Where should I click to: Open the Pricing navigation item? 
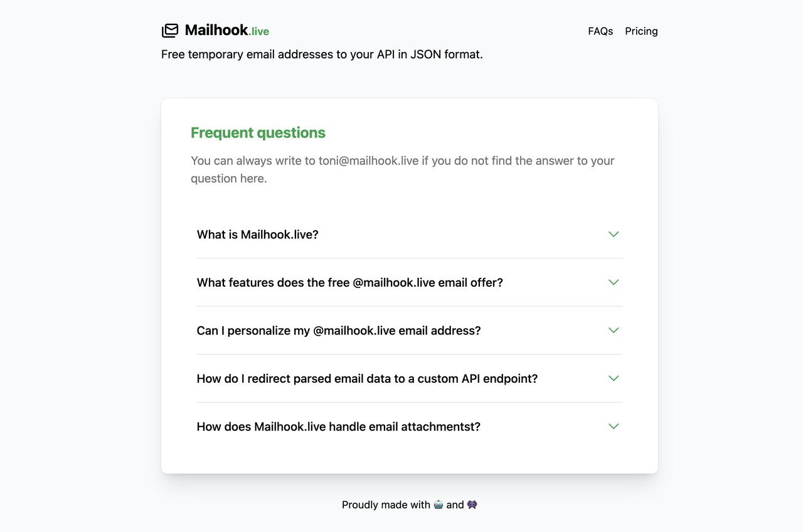641,31
